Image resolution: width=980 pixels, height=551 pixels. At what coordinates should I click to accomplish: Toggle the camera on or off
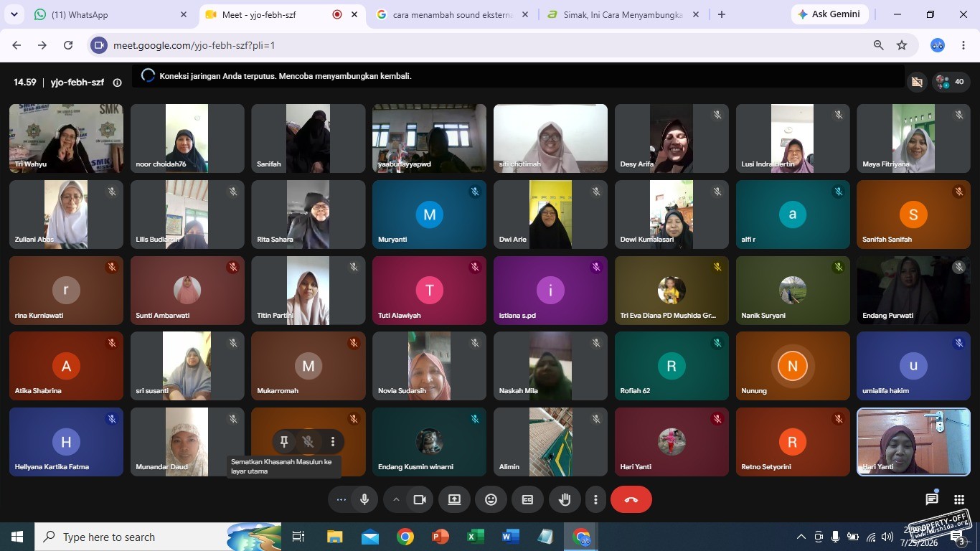tap(420, 499)
